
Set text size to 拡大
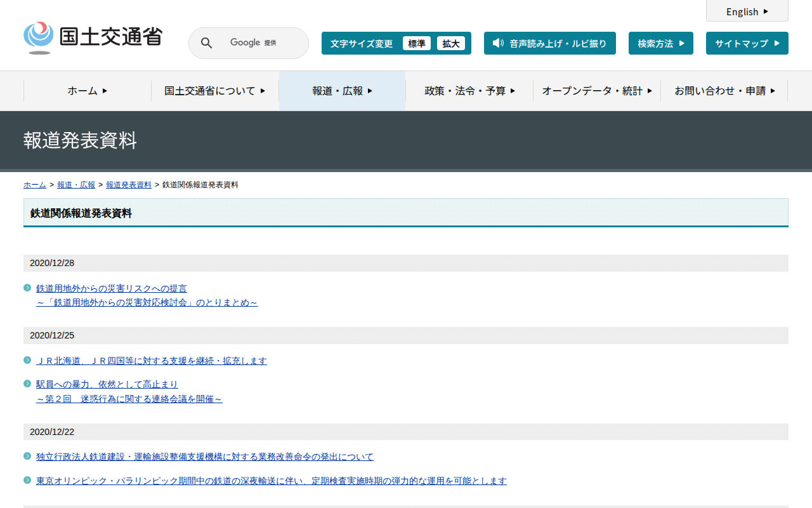point(450,43)
